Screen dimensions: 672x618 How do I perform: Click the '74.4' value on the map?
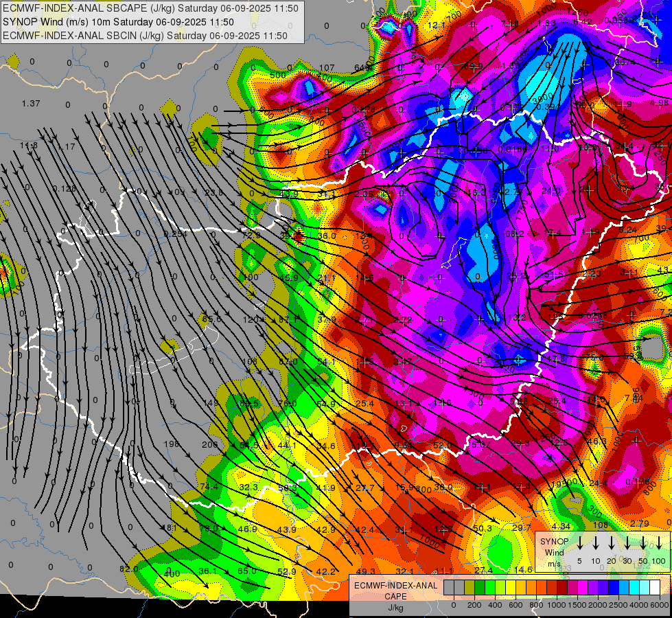click(x=209, y=487)
